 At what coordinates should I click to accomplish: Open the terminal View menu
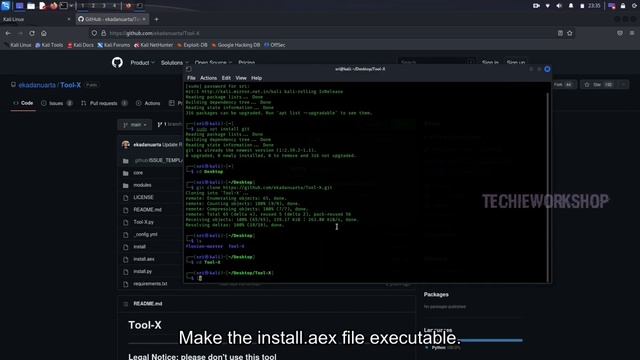(x=241, y=78)
